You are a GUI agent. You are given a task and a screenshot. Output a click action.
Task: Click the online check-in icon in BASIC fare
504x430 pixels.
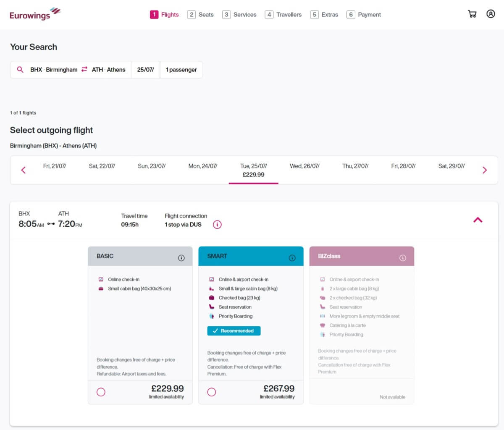(x=101, y=279)
